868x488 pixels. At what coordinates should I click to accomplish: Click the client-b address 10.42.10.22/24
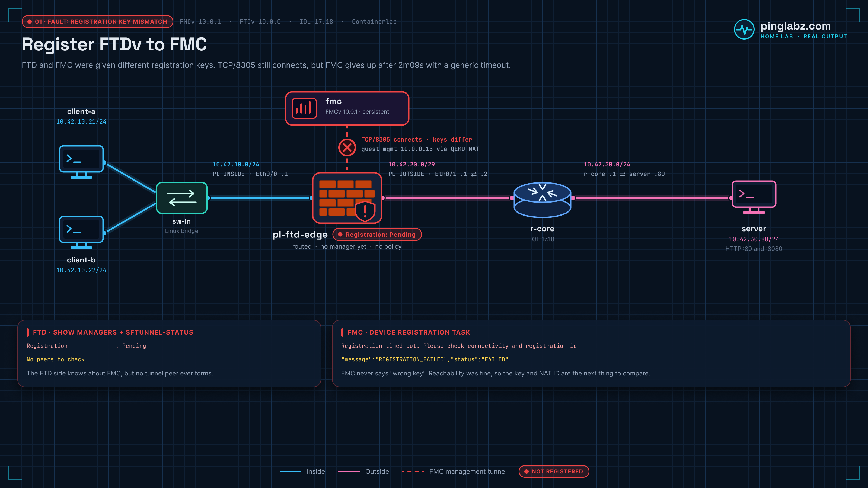(x=81, y=270)
